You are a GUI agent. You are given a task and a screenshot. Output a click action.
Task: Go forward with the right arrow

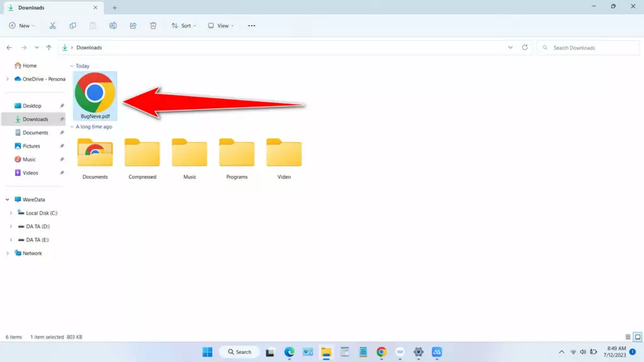(24, 48)
